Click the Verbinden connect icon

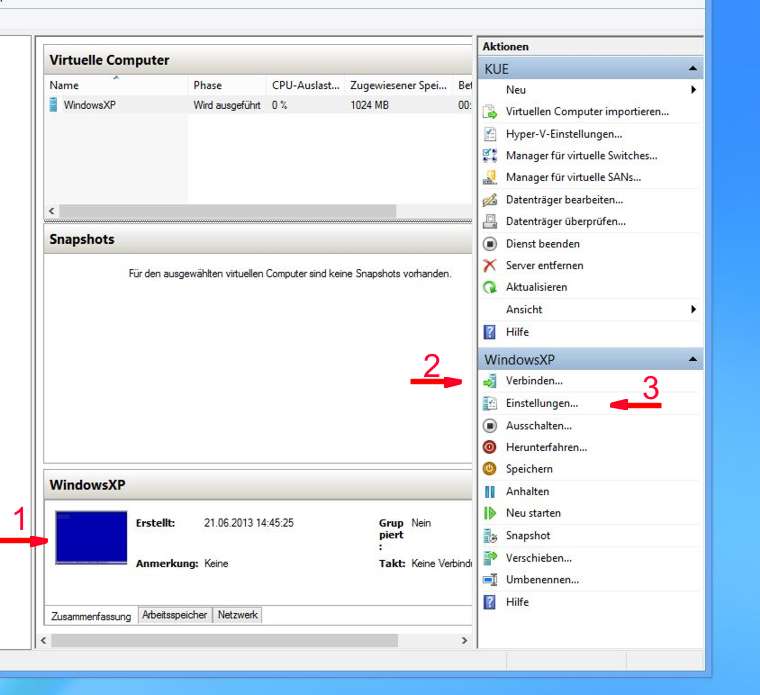coord(490,381)
